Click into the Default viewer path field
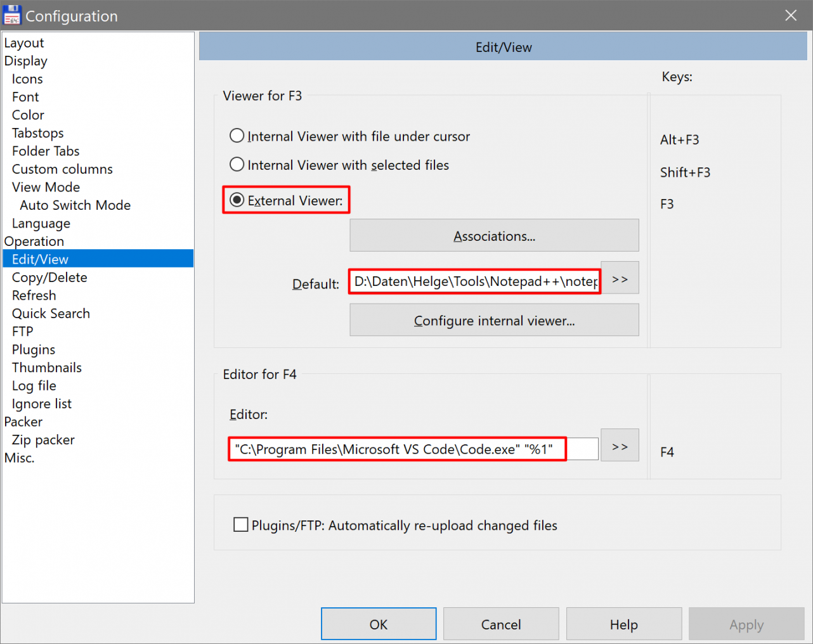Screen dimensions: 813x644 coord(474,281)
